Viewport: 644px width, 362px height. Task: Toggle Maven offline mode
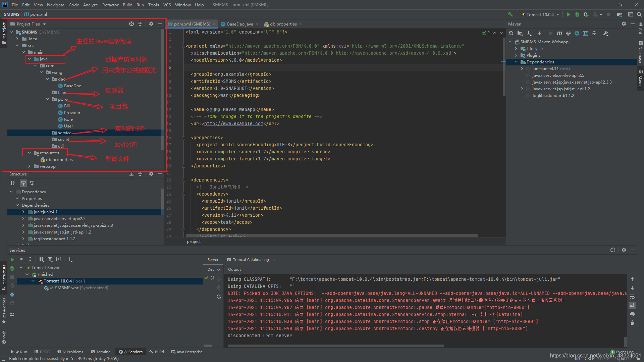[568, 33]
